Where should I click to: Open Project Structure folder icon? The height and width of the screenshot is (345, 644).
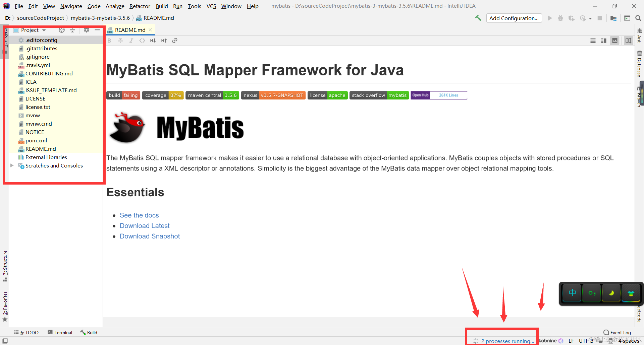(x=613, y=18)
